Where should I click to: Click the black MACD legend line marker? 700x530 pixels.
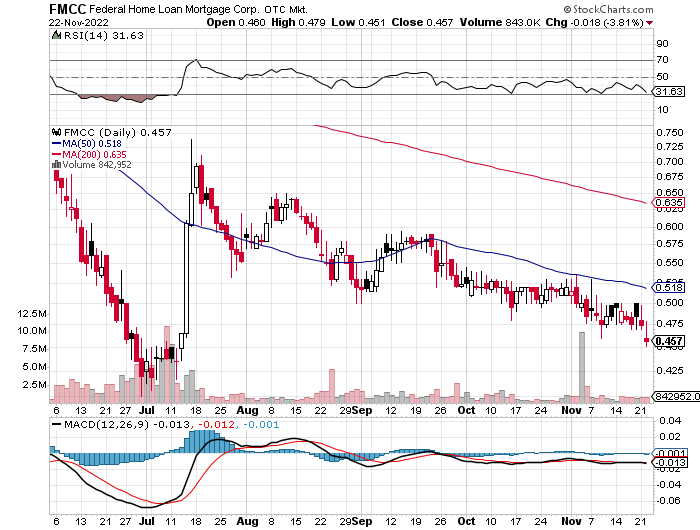point(56,424)
